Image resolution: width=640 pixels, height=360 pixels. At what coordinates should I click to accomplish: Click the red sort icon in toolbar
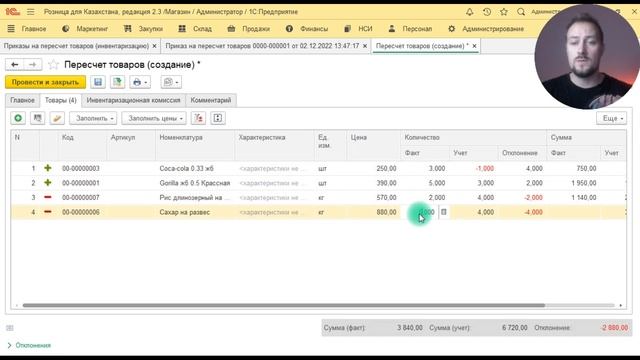[198, 118]
